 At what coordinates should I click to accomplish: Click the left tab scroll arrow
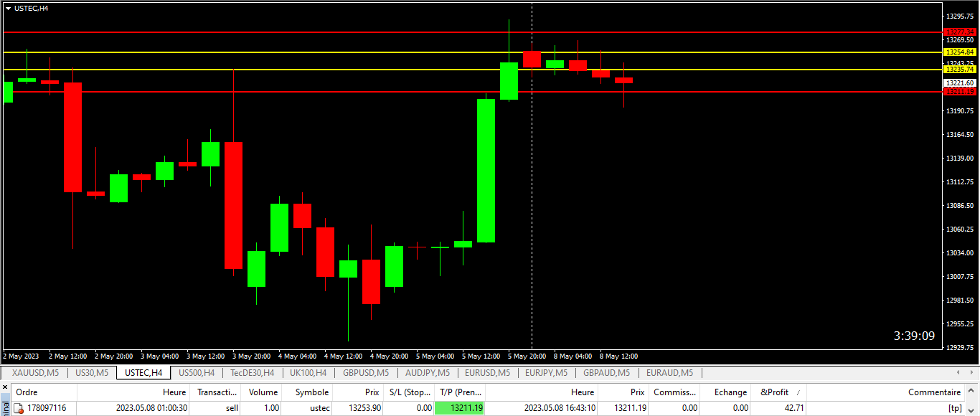(959, 373)
